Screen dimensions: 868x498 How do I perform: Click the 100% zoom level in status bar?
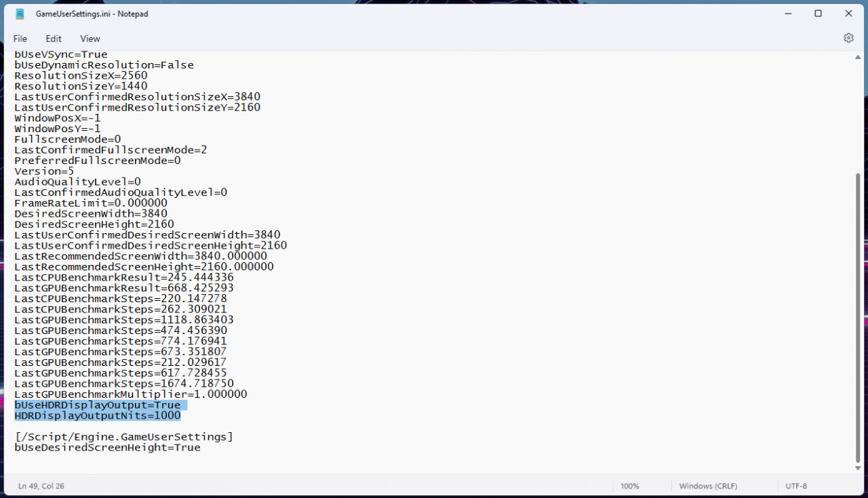coord(630,486)
